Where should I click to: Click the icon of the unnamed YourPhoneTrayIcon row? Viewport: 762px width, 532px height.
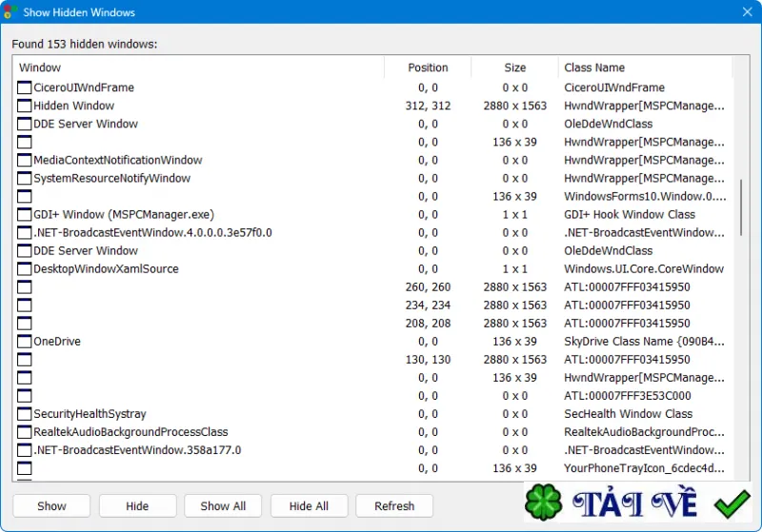[25, 468]
